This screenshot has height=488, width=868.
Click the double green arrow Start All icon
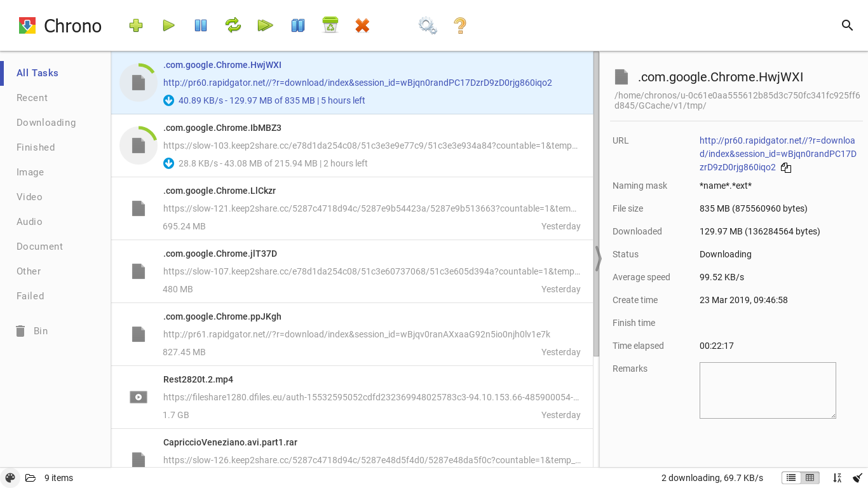coord(265,25)
